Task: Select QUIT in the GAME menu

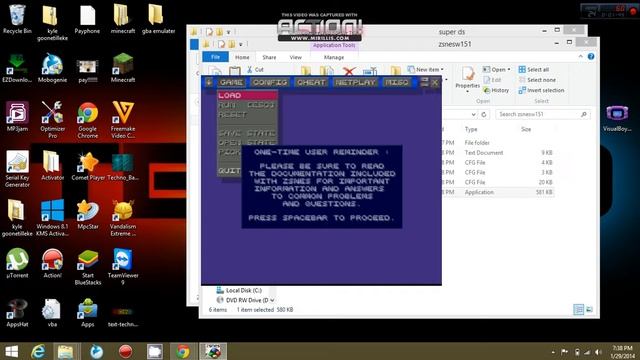Action: tap(229, 171)
